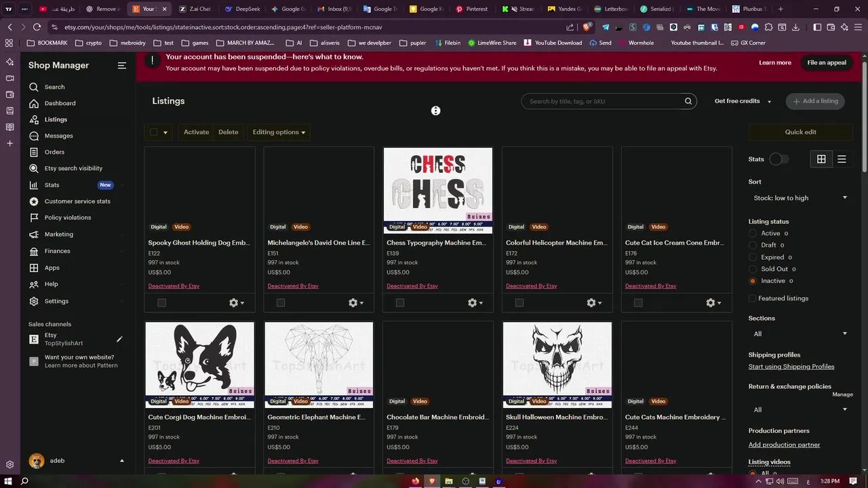Click the Brave browser icon in taskbar
The image size is (868, 488).
click(x=432, y=481)
